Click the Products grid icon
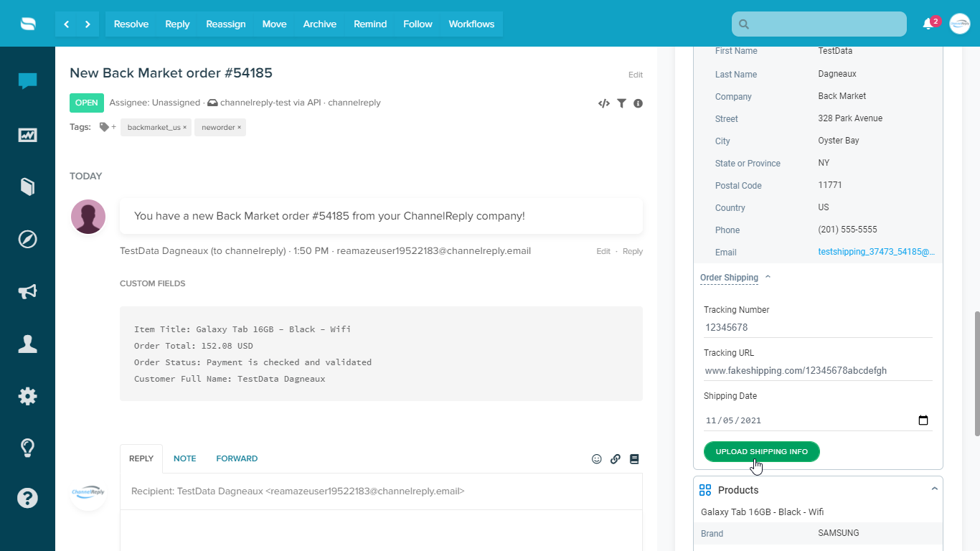 (705, 490)
